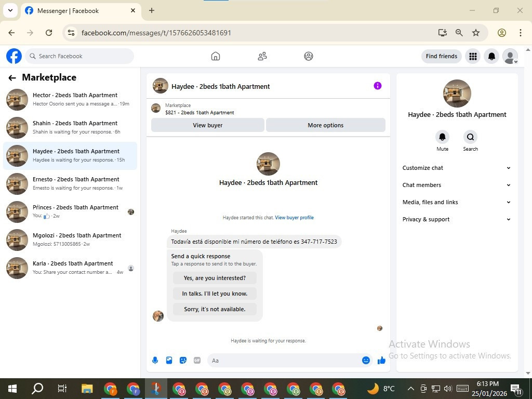The width and height of the screenshot is (532, 399).
Task: Open a new browser tab
Action: pos(152,10)
